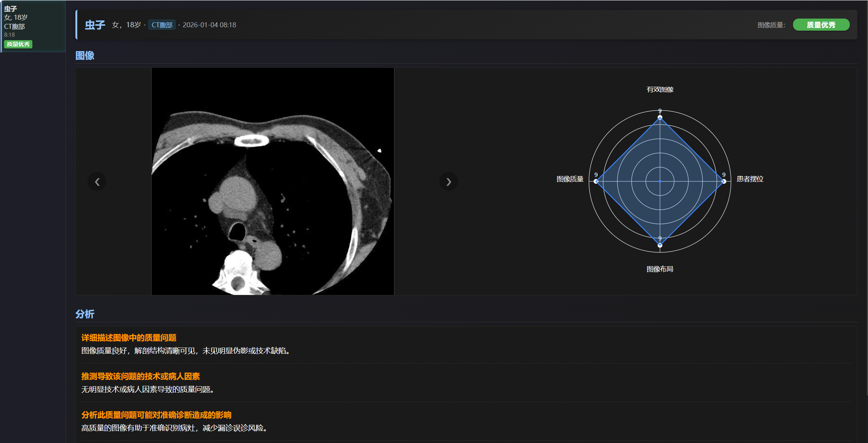Click the 图像 section heading
This screenshot has height=443, width=868.
tap(85, 56)
